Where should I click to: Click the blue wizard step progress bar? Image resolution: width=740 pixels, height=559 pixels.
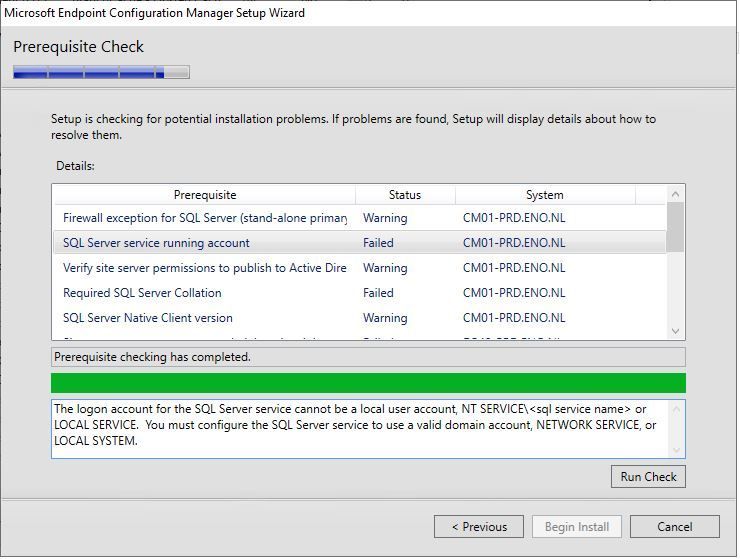point(101,72)
